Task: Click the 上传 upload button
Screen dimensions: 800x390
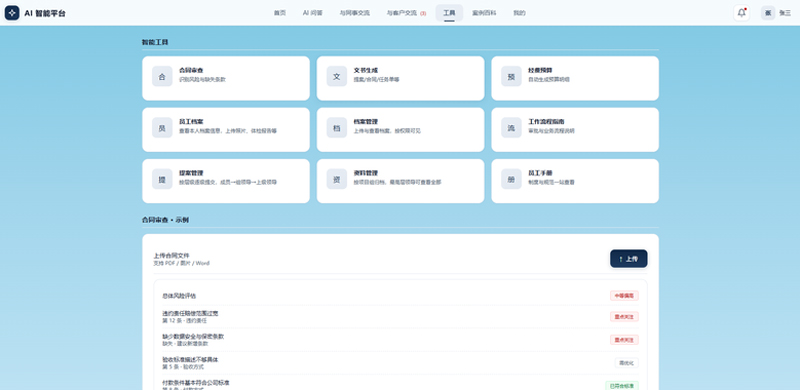Action: tap(629, 259)
